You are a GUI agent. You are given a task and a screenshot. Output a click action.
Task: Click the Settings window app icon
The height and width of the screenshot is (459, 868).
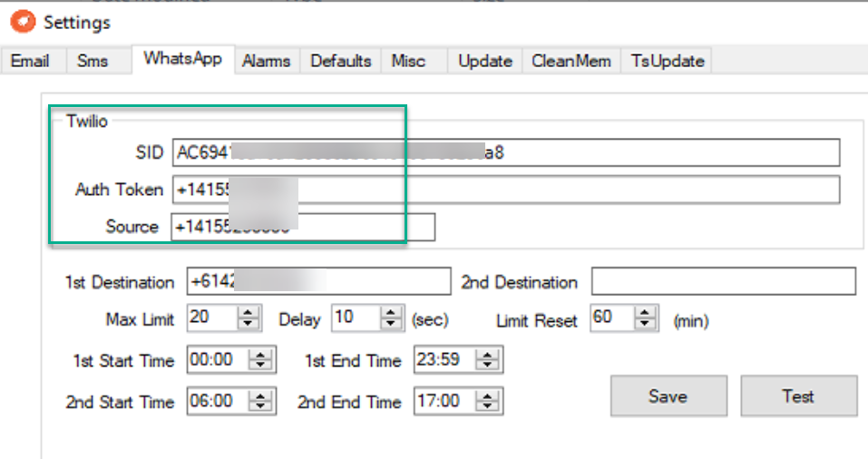tap(20, 21)
